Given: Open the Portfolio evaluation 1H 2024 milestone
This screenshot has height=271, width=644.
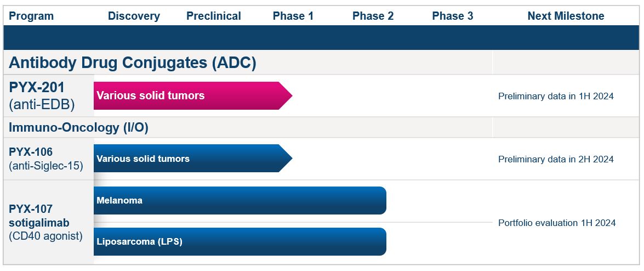Looking at the screenshot, I should pos(557,223).
